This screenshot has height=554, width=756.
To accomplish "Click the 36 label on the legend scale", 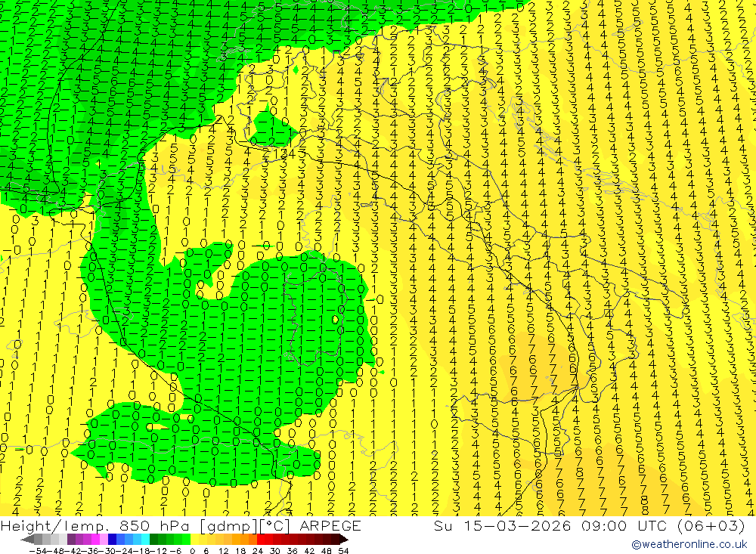I will click(292, 551).
